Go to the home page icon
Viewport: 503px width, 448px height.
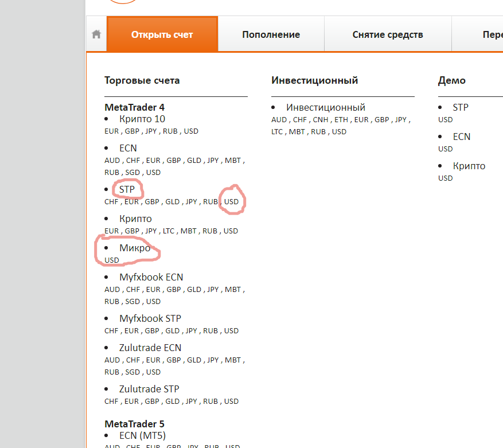pos(96,34)
